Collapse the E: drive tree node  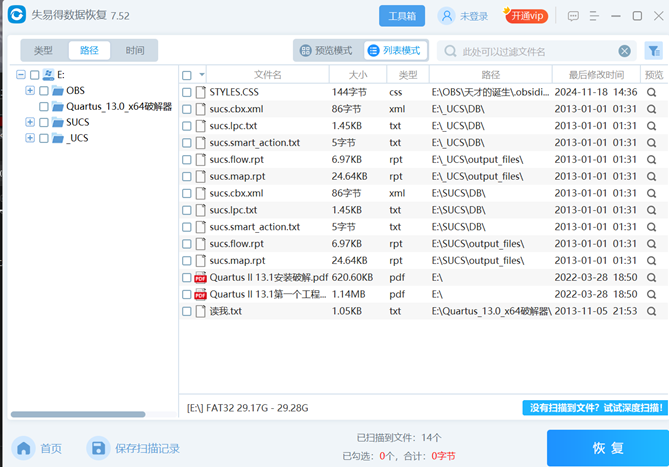[x=20, y=75]
